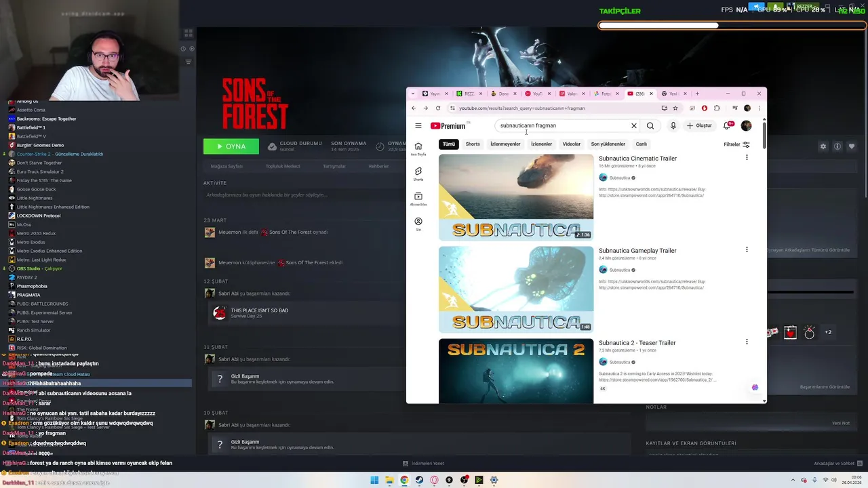
Task: Select Euro Truck Simulator 2 in library
Action: [40, 171]
